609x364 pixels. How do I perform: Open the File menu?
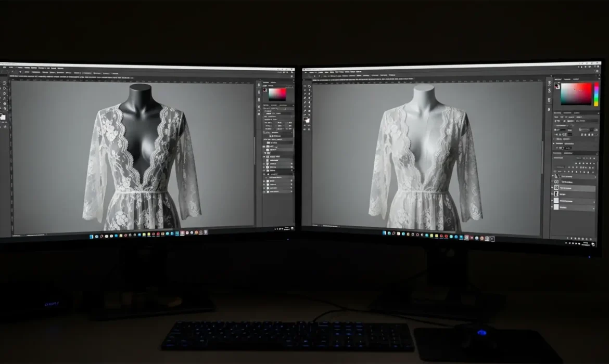pos(10,68)
